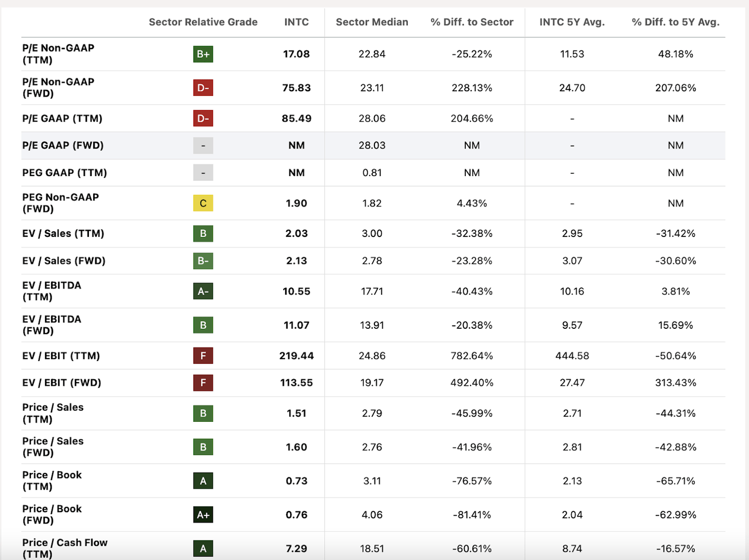Click the INTC value 85.49

pos(297,118)
